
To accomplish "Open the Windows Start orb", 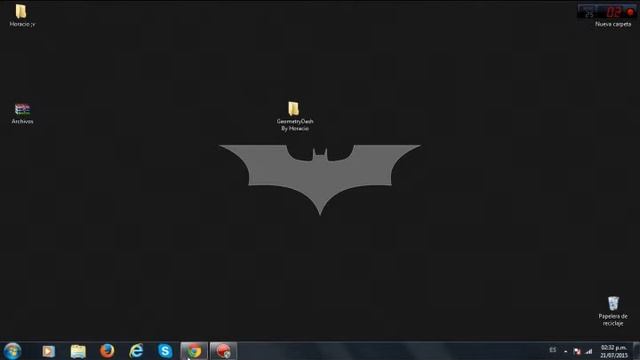I will [12, 351].
